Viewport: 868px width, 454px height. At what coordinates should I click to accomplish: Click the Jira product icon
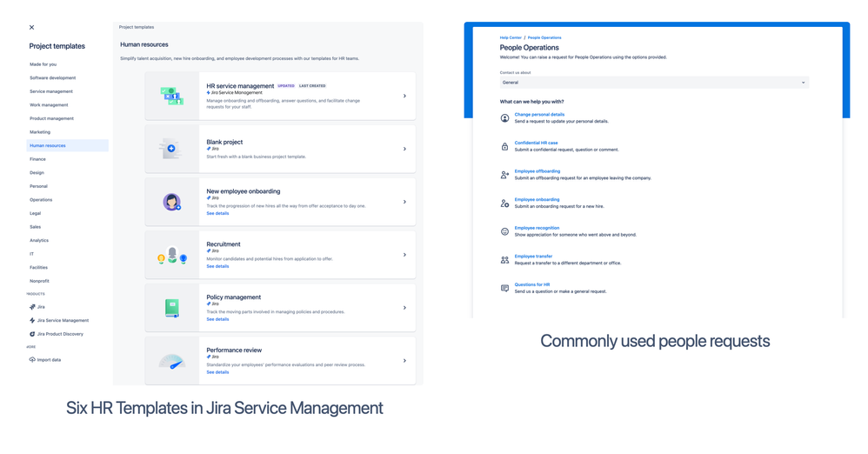pyautogui.click(x=32, y=307)
